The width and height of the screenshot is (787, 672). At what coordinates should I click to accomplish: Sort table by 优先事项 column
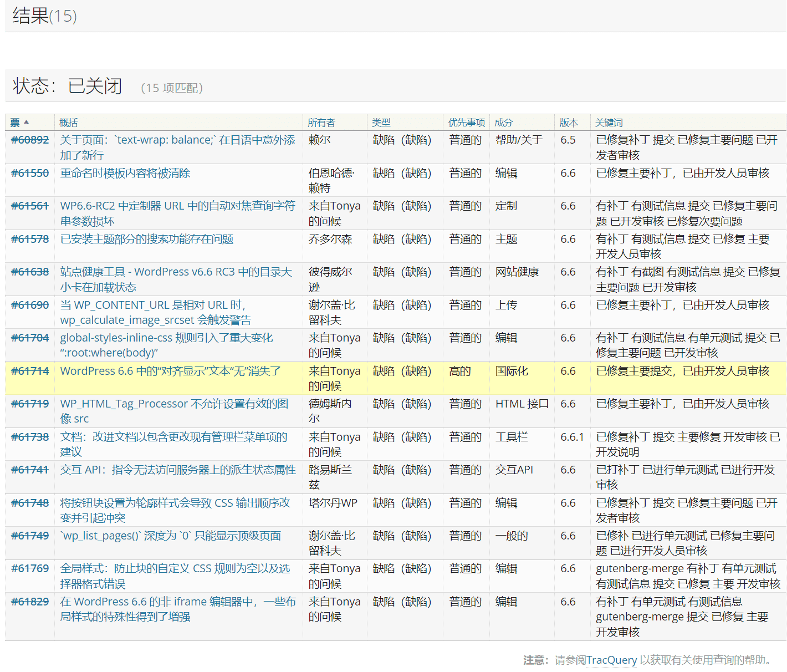(467, 123)
